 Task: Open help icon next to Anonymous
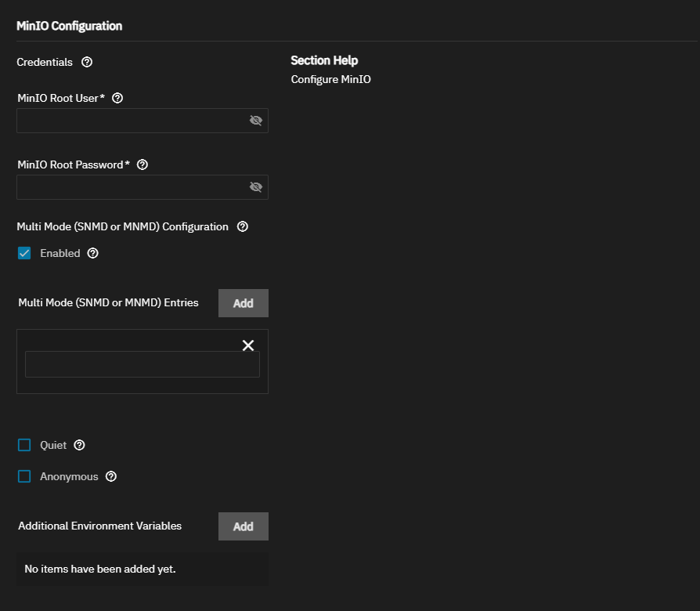click(111, 476)
